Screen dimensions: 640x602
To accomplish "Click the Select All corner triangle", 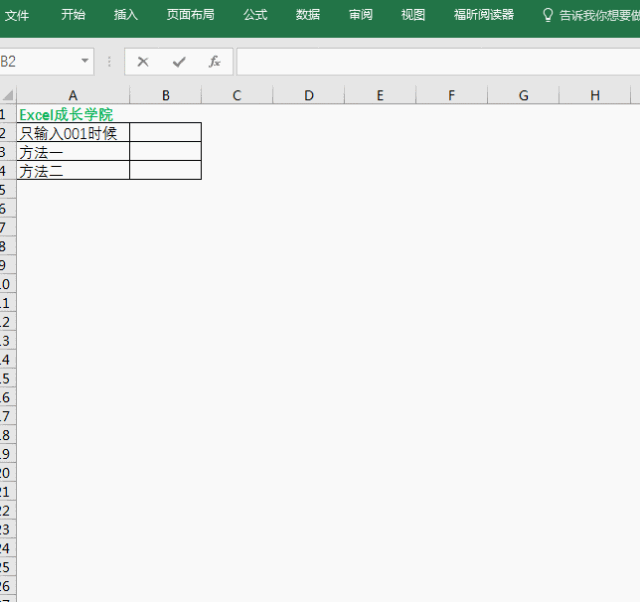I will click(8, 95).
